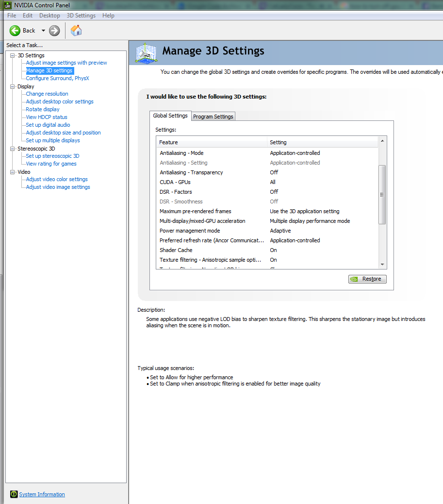Select the CUDA - GPUs row
The width and height of the screenshot is (443, 504).
pos(268,182)
